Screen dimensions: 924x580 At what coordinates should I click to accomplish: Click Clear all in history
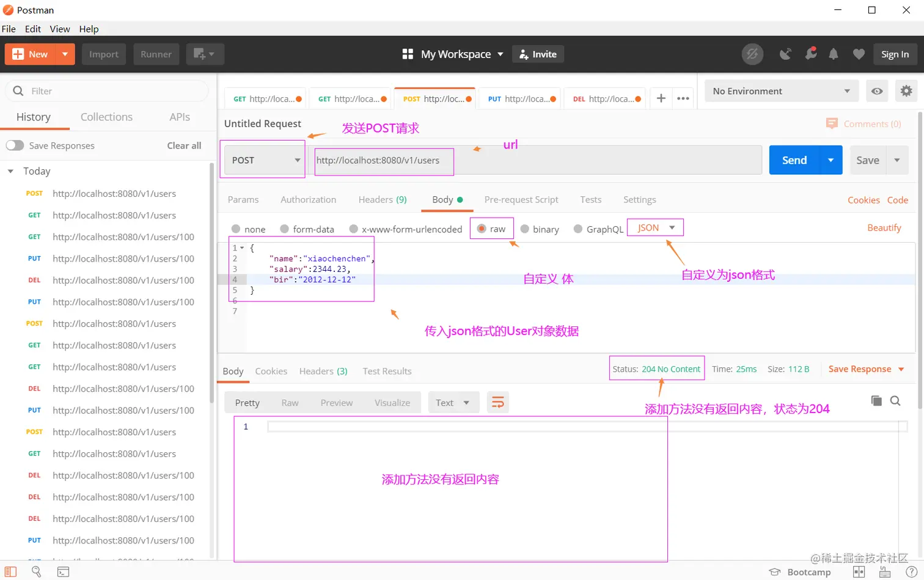click(x=184, y=145)
